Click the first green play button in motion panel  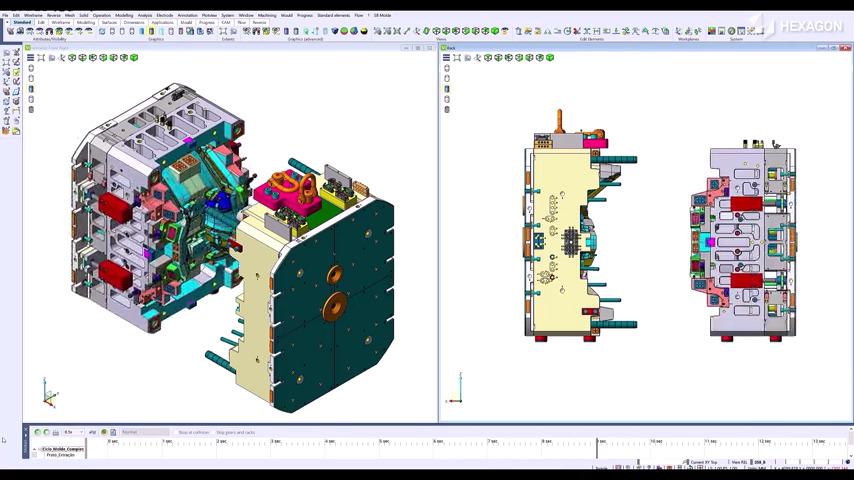[37, 432]
